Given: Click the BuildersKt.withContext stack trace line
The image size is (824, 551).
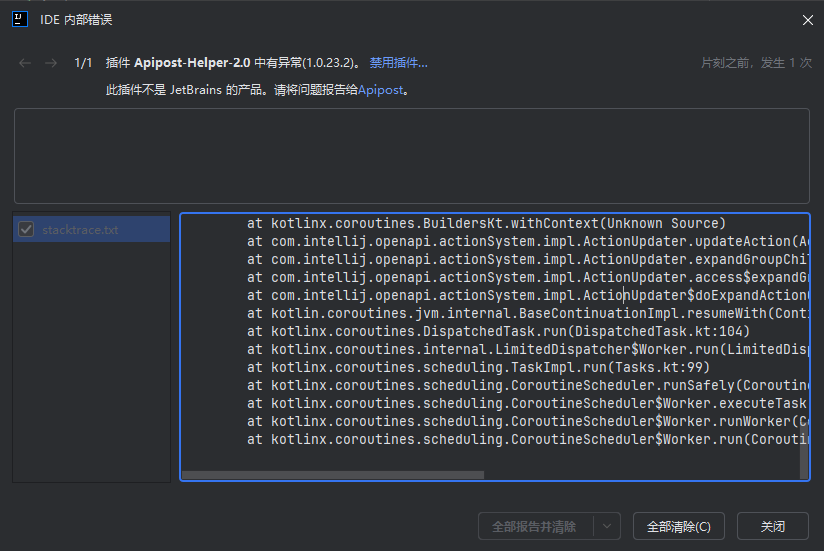Looking at the screenshot, I should (486, 223).
